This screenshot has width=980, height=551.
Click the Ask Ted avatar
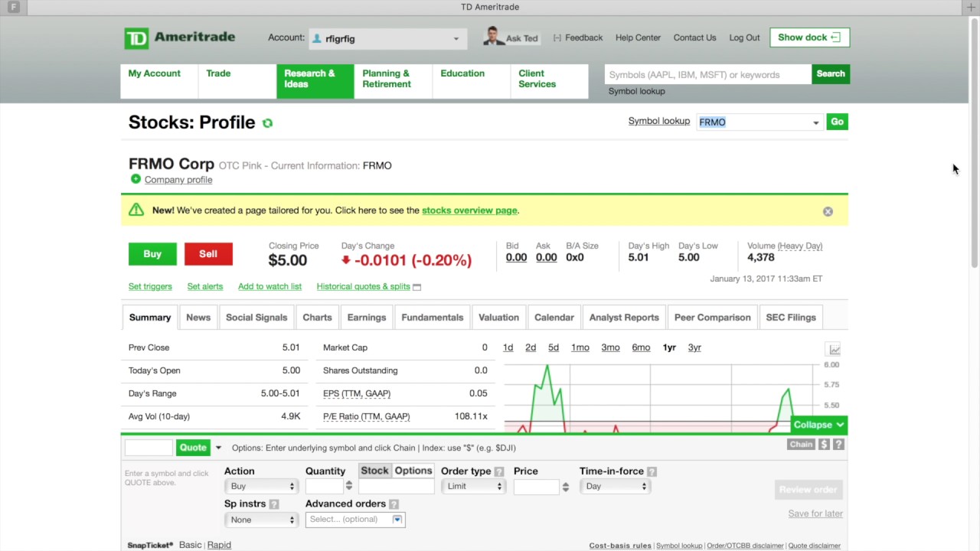click(493, 37)
